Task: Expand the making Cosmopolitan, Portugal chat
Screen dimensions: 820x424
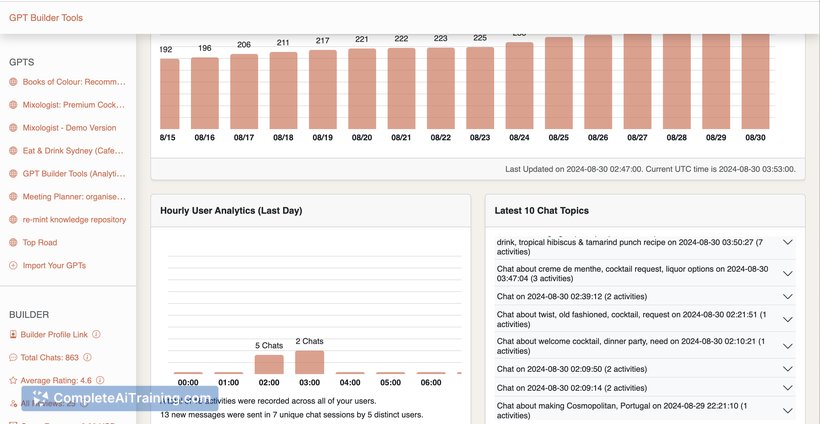Action: coord(788,411)
